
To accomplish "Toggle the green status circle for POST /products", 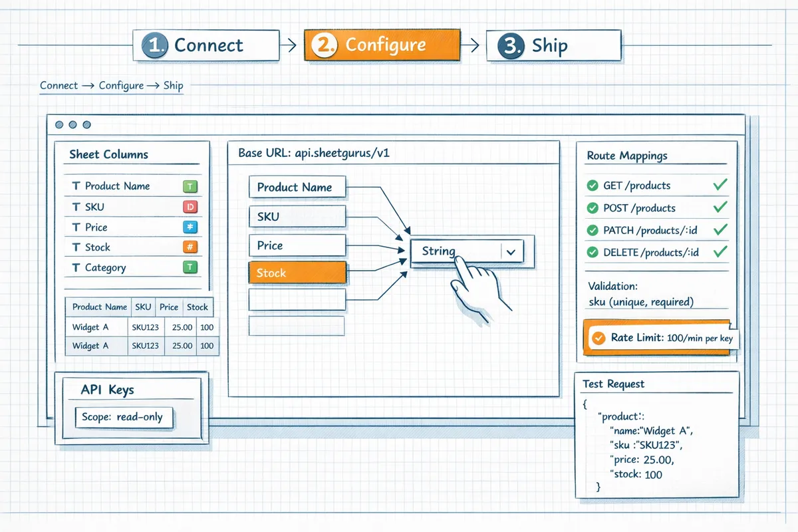I will (592, 208).
